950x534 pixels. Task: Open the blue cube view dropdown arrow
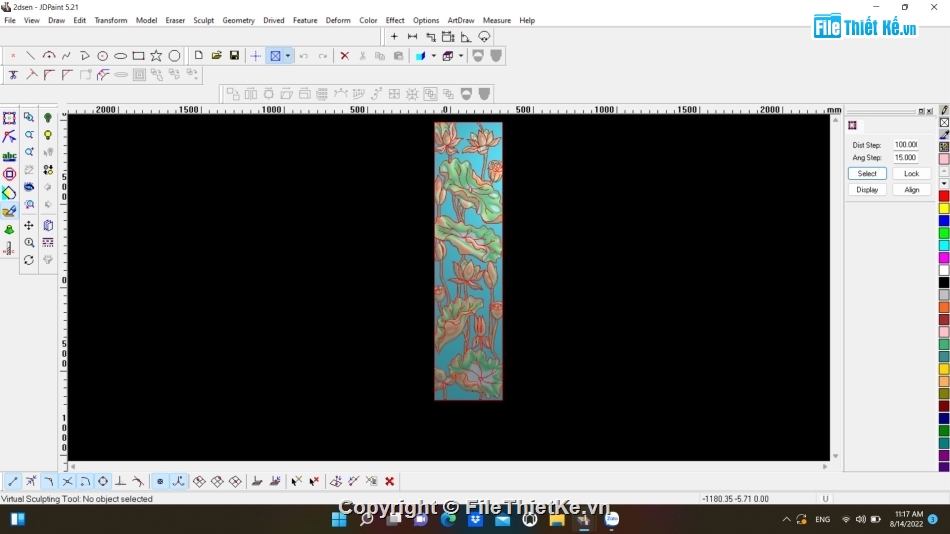pyautogui.click(x=434, y=56)
